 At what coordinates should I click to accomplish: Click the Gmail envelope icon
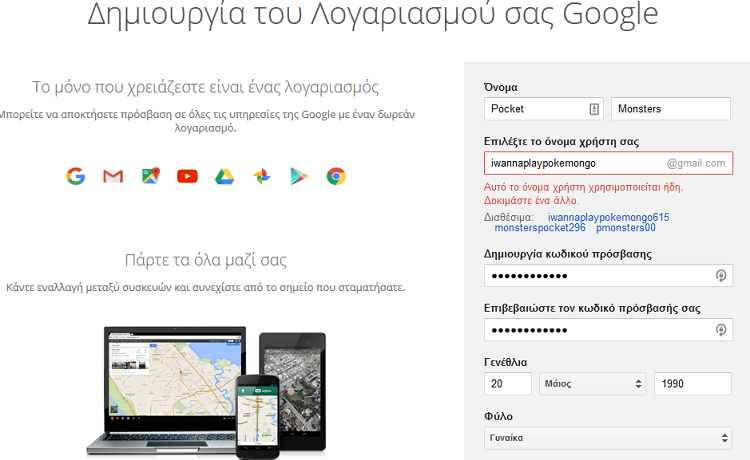pyautogui.click(x=113, y=176)
